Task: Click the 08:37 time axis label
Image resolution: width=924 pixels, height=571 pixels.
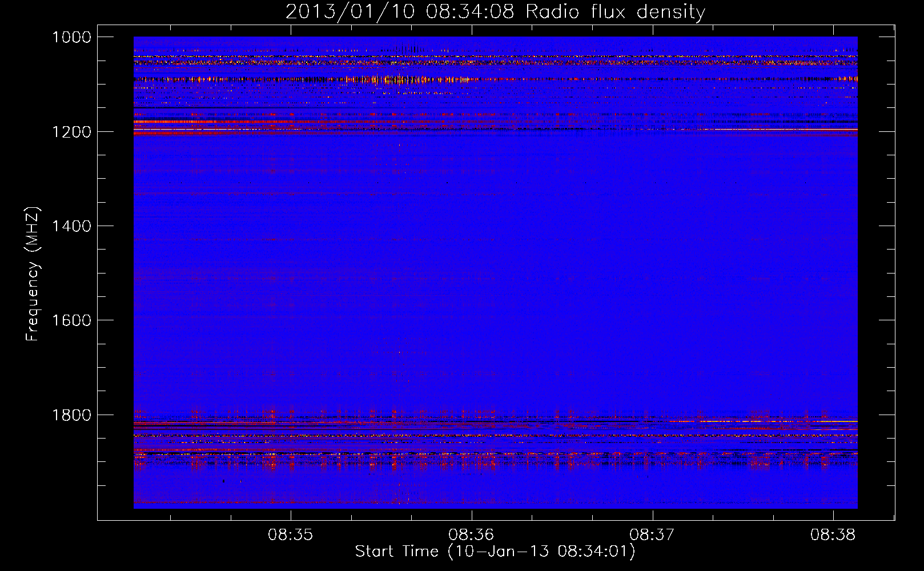Action: pos(652,535)
